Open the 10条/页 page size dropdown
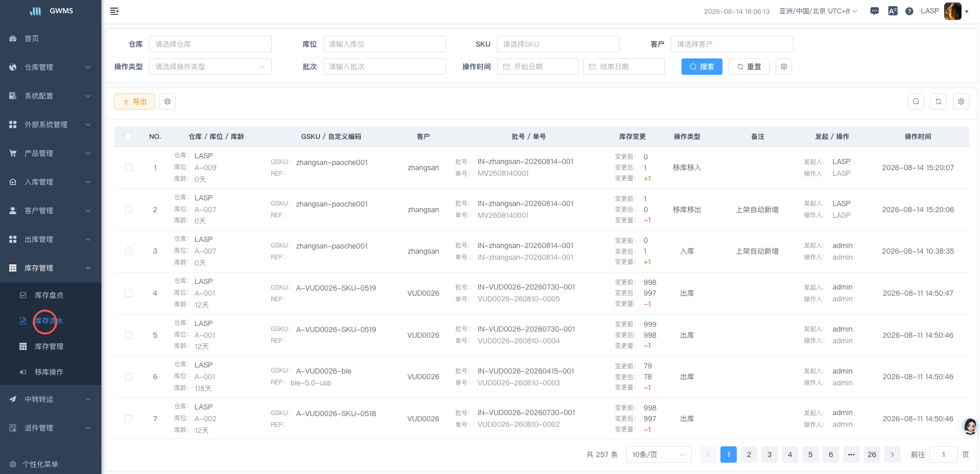The width and height of the screenshot is (980, 474). pyautogui.click(x=659, y=455)
